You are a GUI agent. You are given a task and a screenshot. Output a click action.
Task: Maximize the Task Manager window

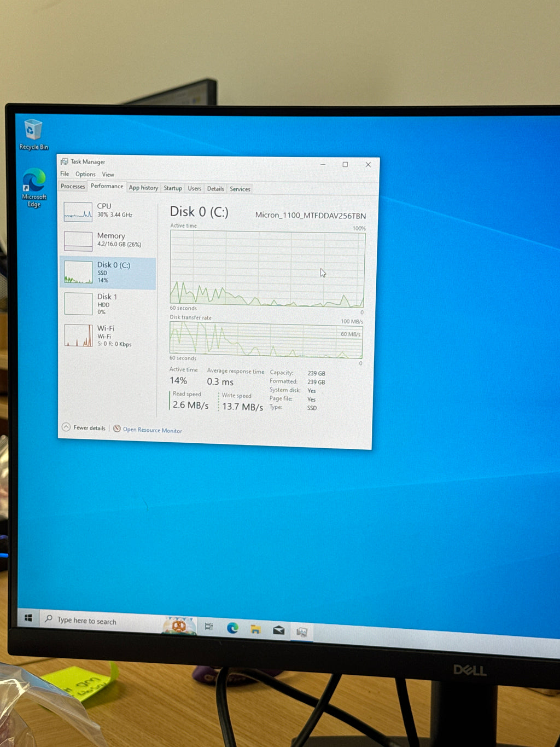coord(345,164)
